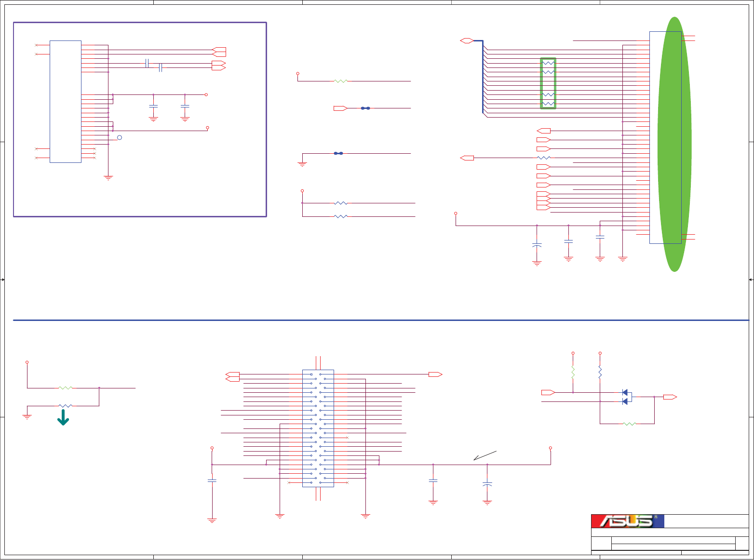Screen dimensions: 754x560
Task: Select the dual diode symbol
Action: pos(627,397)
